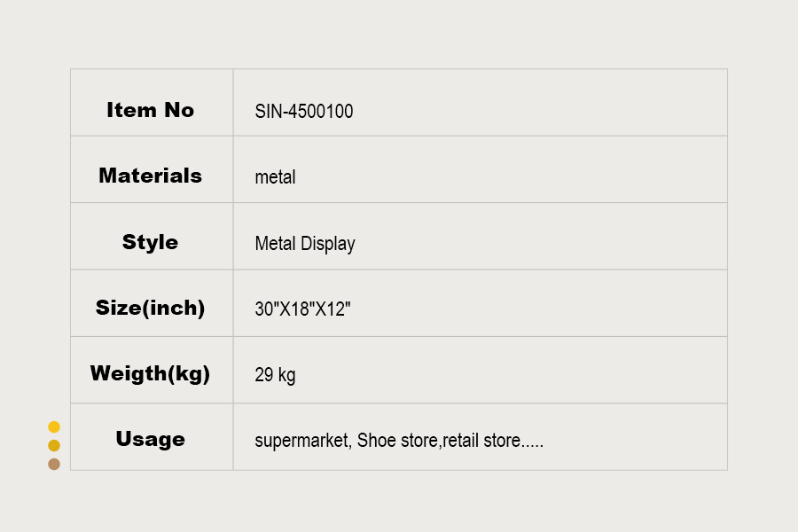Screen dimensions: 798x532
Task: Click the Shoe store text
Action: point(397,441)
